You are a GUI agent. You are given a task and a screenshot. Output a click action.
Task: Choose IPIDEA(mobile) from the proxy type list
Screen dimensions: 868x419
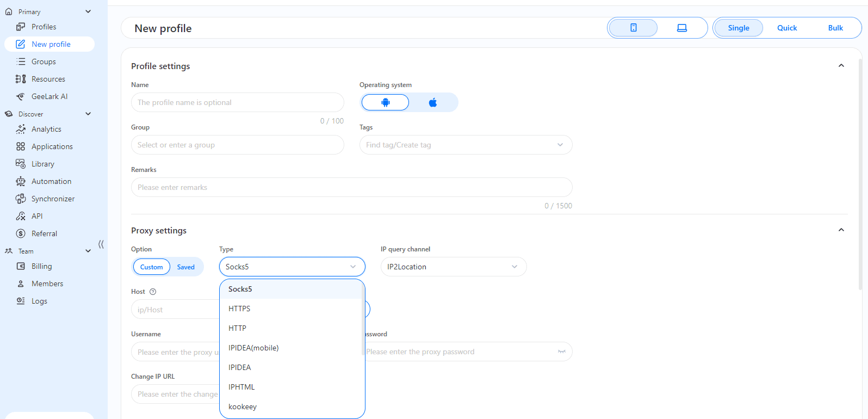pos(253,348)
